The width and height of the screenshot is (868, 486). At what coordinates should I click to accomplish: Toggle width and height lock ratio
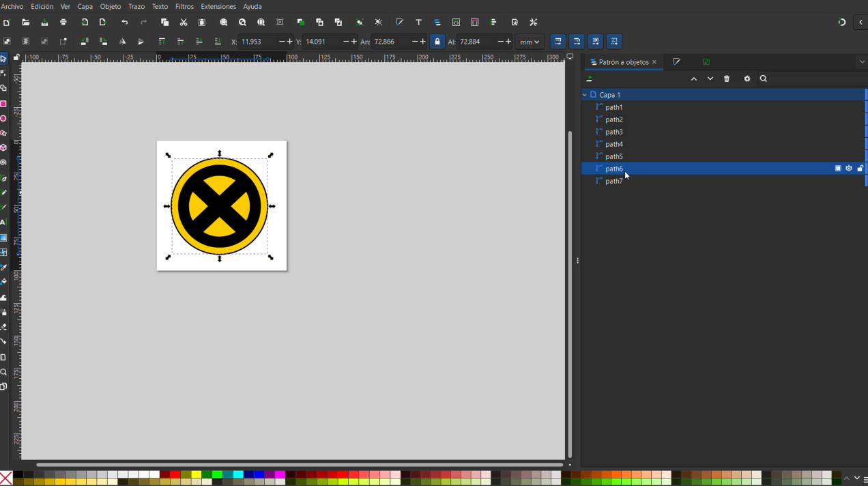(x=437, y=42)
